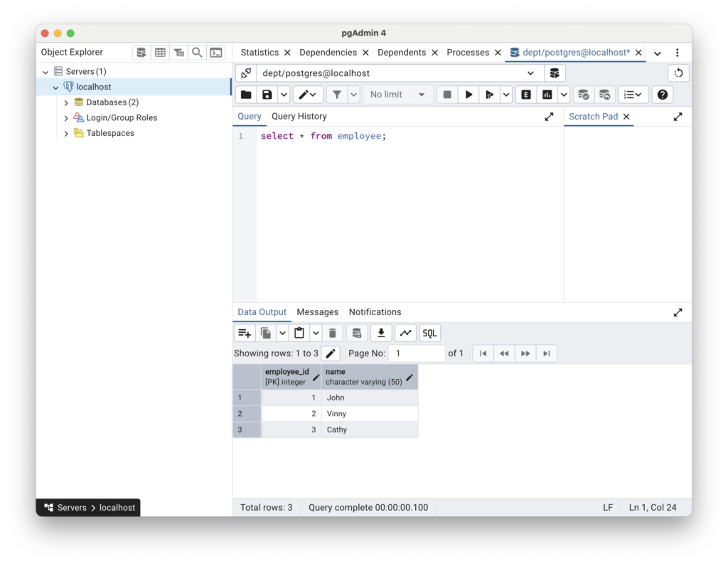Switch to the Messages tab
This screenshot has height=564, width=728.
317,312
